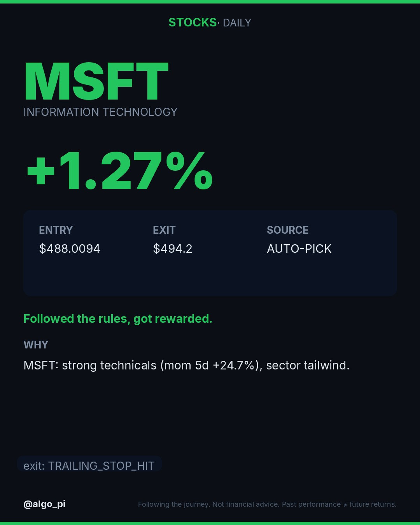Click the WHY section heading
This screenshot has width=420, height=525.
36,345
